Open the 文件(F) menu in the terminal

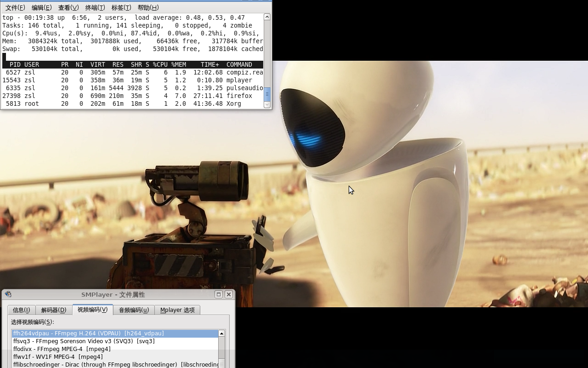(x=15, y=7)
